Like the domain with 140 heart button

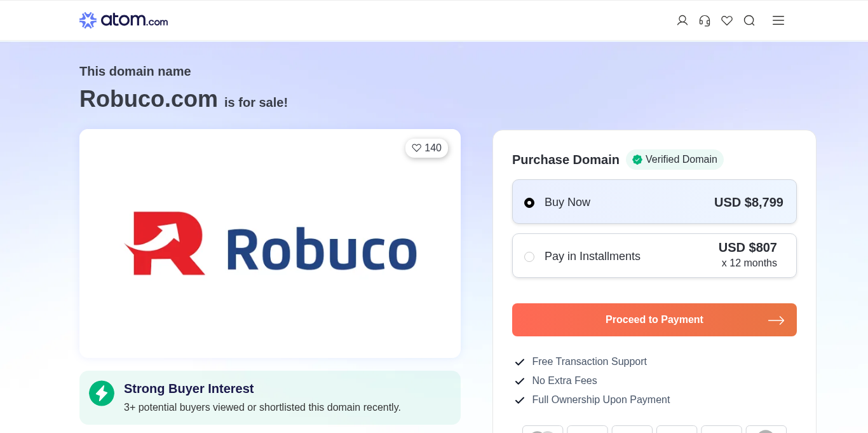pyautogui.click(x=426, y=148)
